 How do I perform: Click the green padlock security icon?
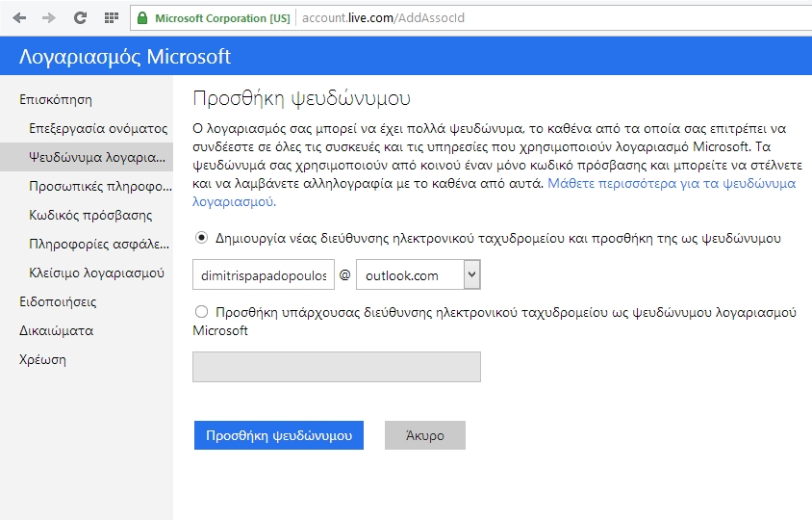pos(141,18)
